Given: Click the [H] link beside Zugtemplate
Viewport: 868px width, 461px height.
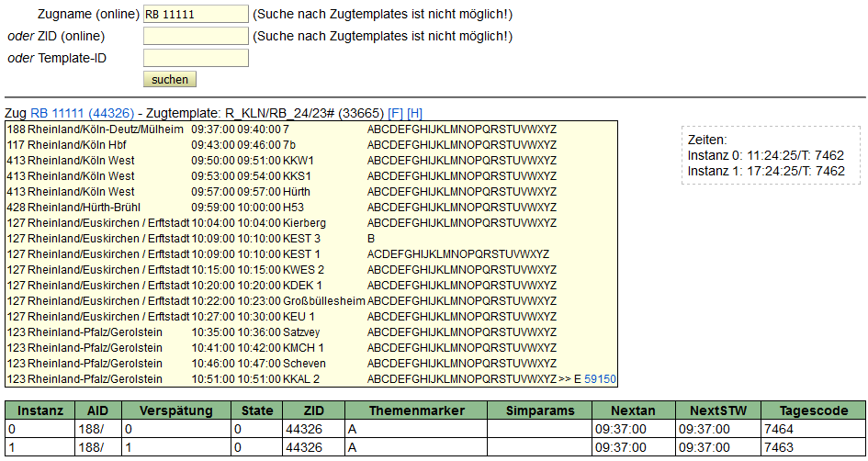Looking at the screenshot, I should pyautogui.click(x=414, y=113).
